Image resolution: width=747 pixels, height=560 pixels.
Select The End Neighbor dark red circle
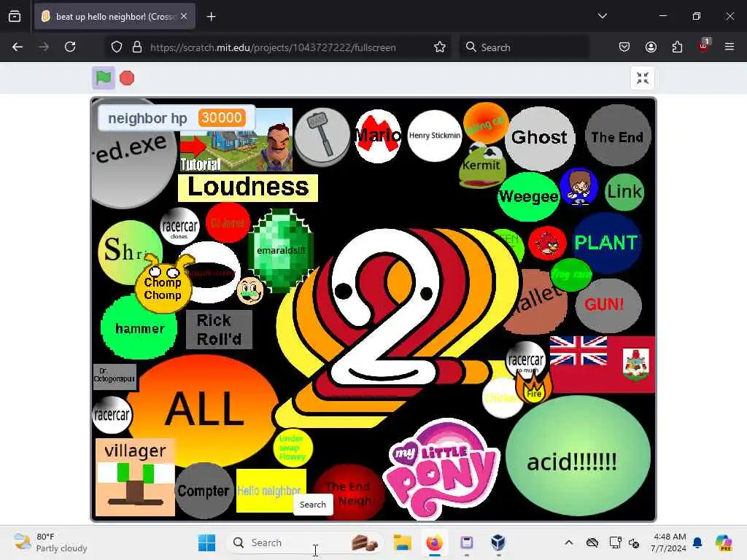click(x=349, y=492)
